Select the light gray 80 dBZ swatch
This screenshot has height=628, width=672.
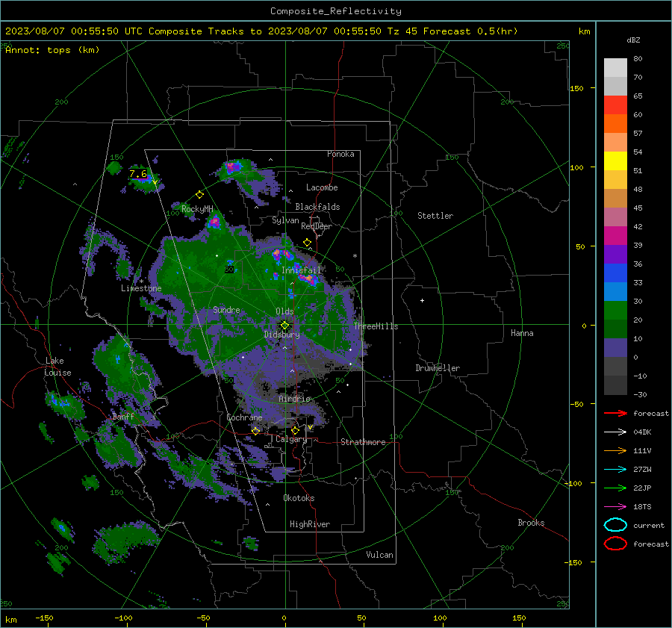pyautogui.click(x=615, y=67)
